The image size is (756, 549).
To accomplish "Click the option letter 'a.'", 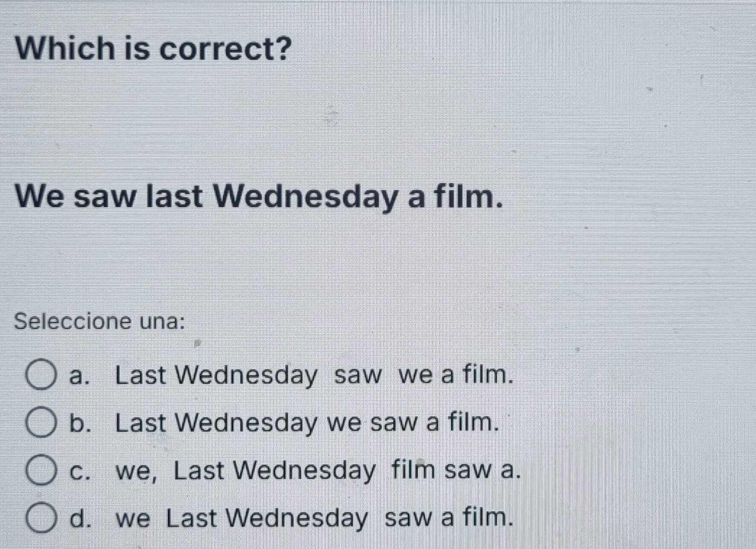I will tap(80, 376).
